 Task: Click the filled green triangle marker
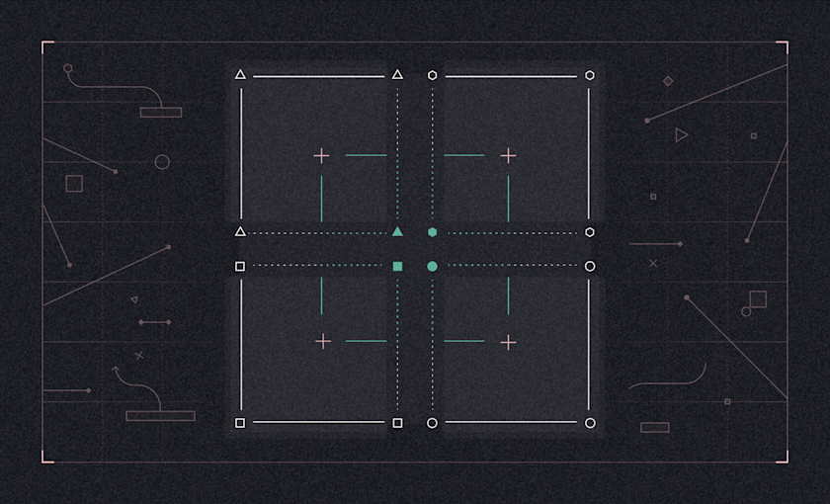tap(397, 231)
